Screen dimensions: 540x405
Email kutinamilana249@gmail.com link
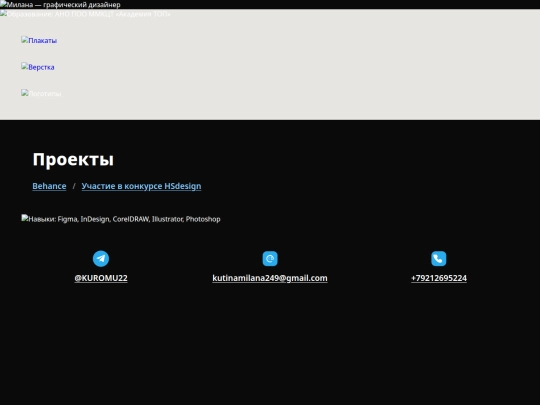[270, 278]
